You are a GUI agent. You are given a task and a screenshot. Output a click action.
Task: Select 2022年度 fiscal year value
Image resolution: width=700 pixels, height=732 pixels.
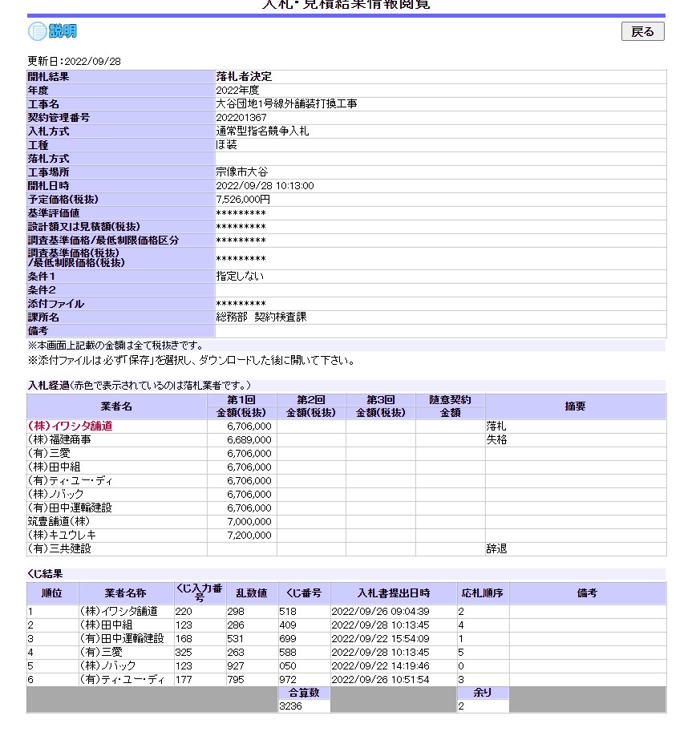[x=237, y=90]
